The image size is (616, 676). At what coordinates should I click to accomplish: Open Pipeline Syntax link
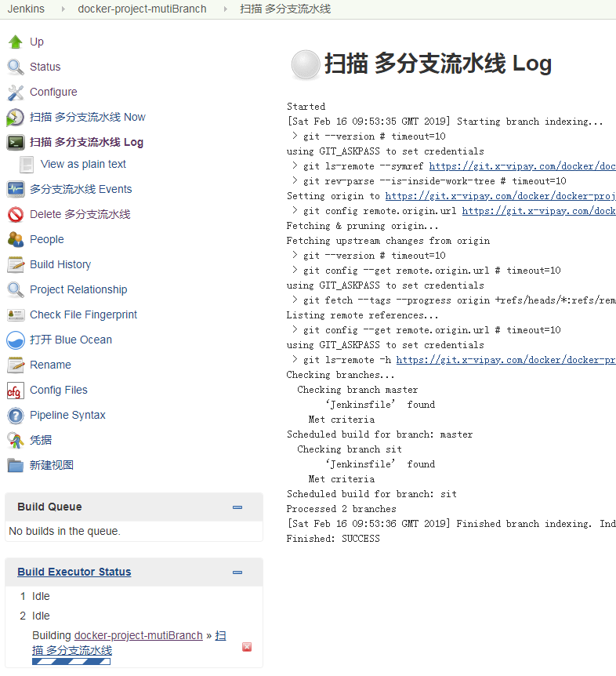[x=67, y=415]
